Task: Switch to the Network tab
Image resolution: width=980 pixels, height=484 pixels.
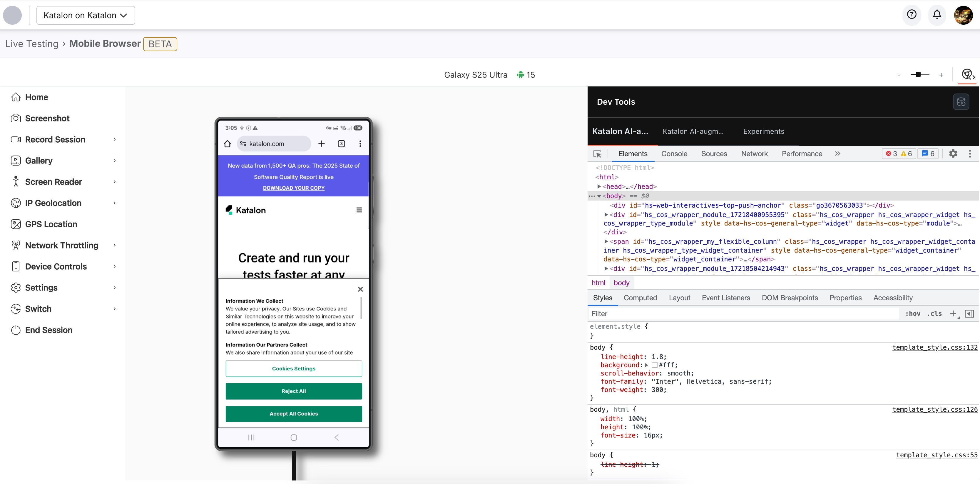Action: click(754, 154)
